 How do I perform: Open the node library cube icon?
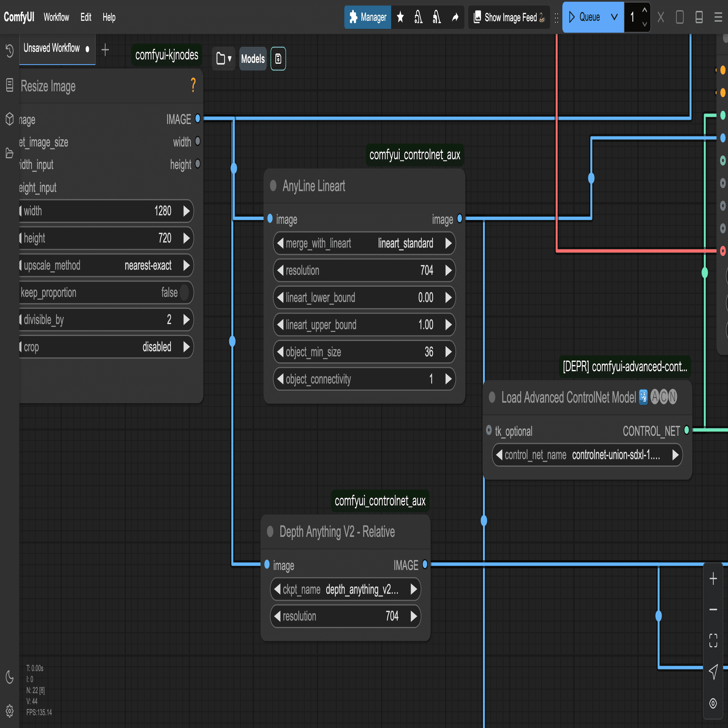(x=9, y=119)
